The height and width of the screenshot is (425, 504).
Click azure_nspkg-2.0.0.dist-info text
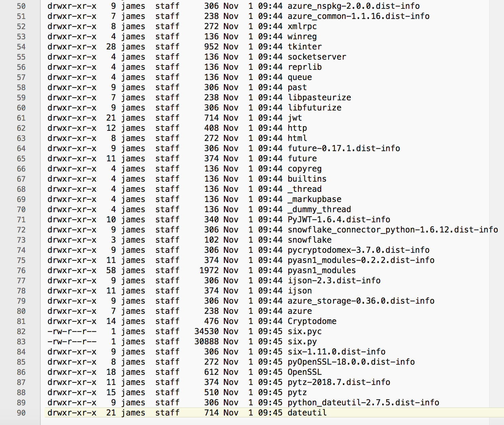click(353, 6)
